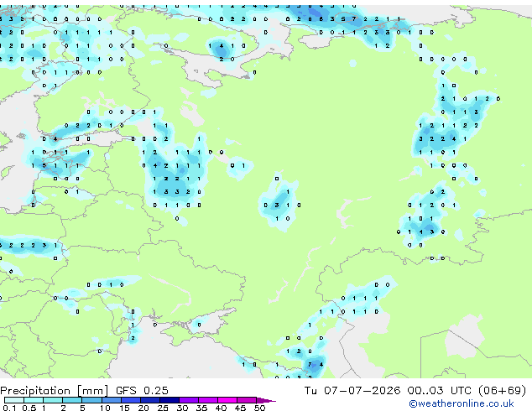Click the legend scale value '0.1'
The width and height of the screenshot is (532, 411).
[9, 408]
